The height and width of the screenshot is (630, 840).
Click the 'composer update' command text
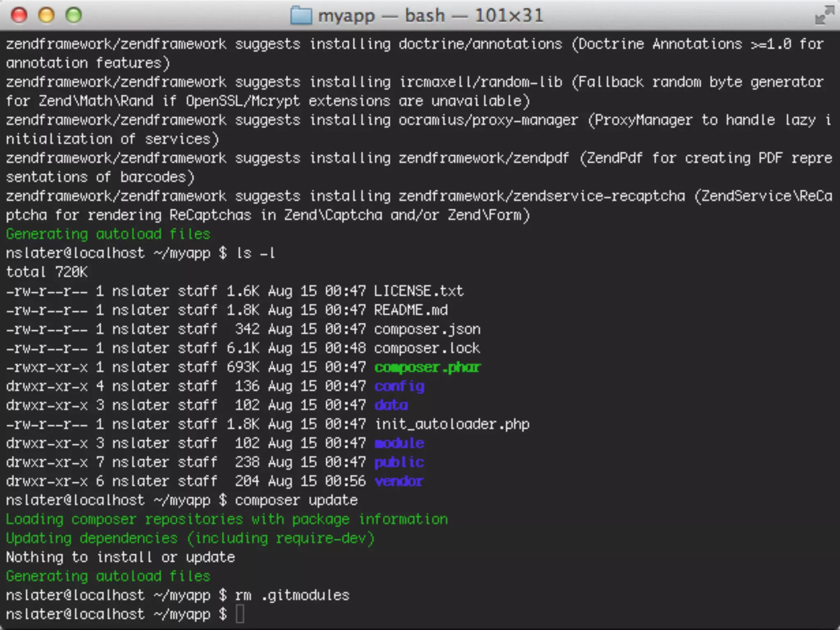(x=296, y=500)
